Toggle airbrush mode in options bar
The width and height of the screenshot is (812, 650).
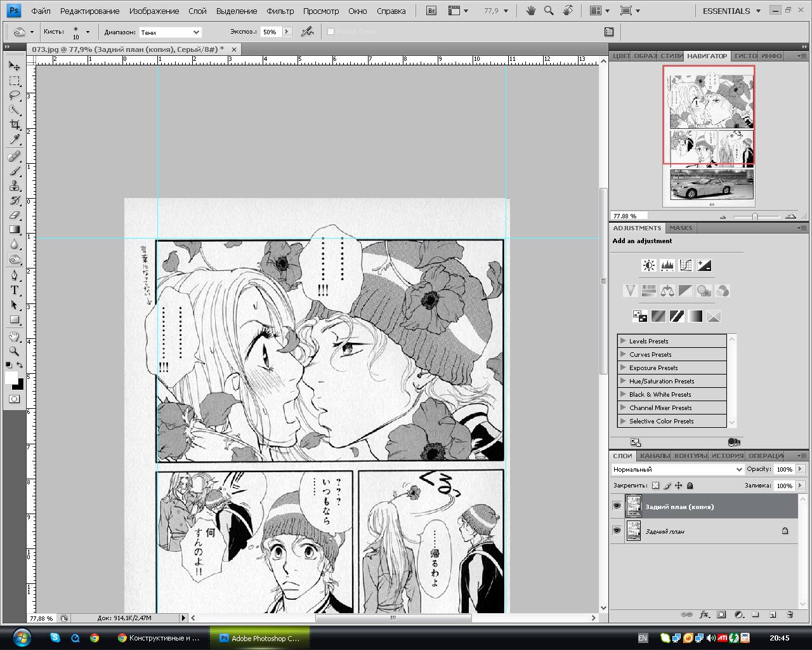tap(307, 32)
